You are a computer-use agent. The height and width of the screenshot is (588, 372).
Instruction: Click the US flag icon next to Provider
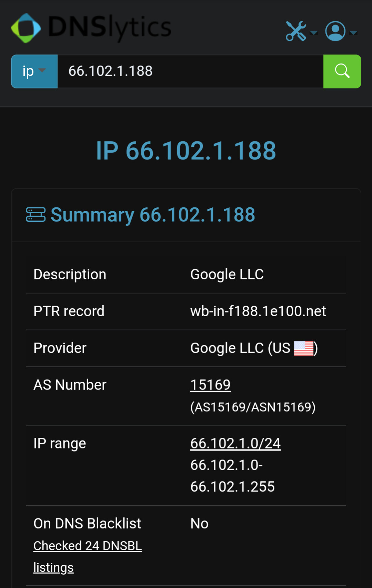(x=304, y=348)
